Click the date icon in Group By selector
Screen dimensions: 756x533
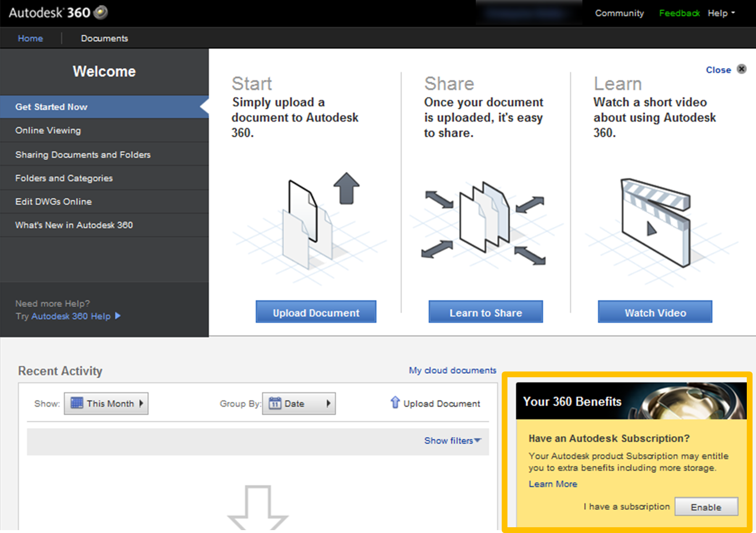pos(275,403)
